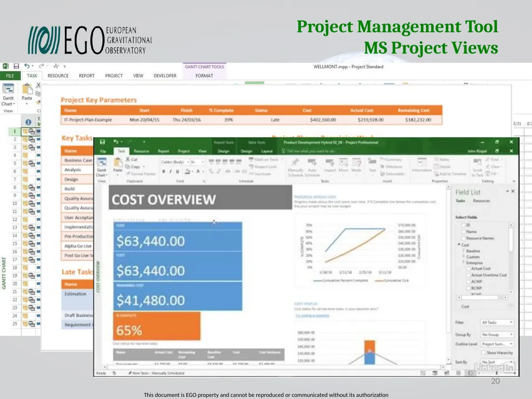Open DEVELOPER tab in WELLMONT window
Screen dimensions: 532x399
pyautogui.click(x=165, y=76)
